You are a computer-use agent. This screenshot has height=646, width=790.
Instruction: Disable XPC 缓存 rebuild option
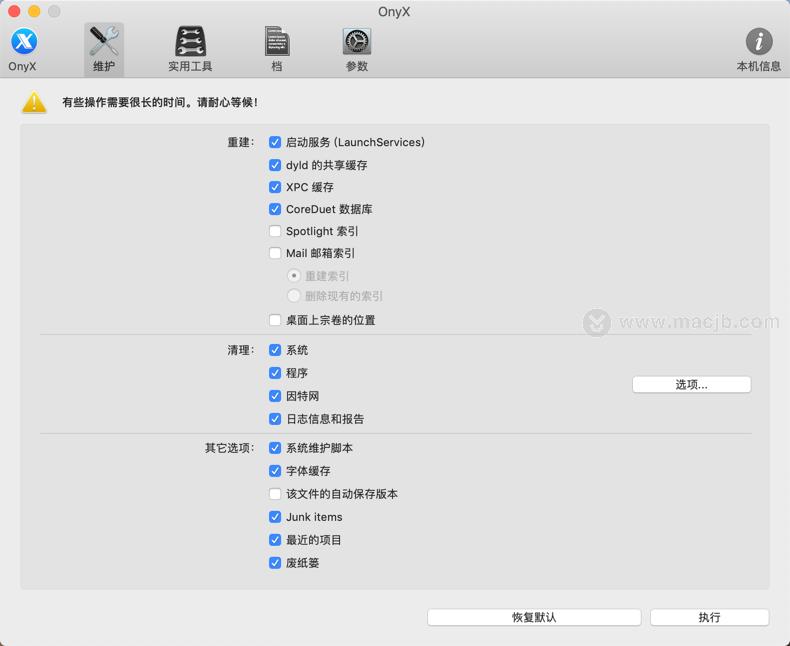coord(275,187)
